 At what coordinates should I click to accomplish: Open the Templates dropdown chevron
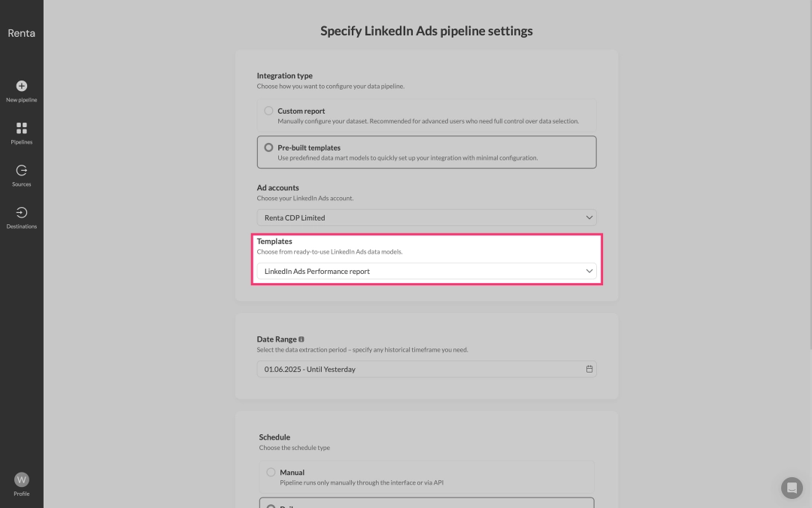pos(589,271)
